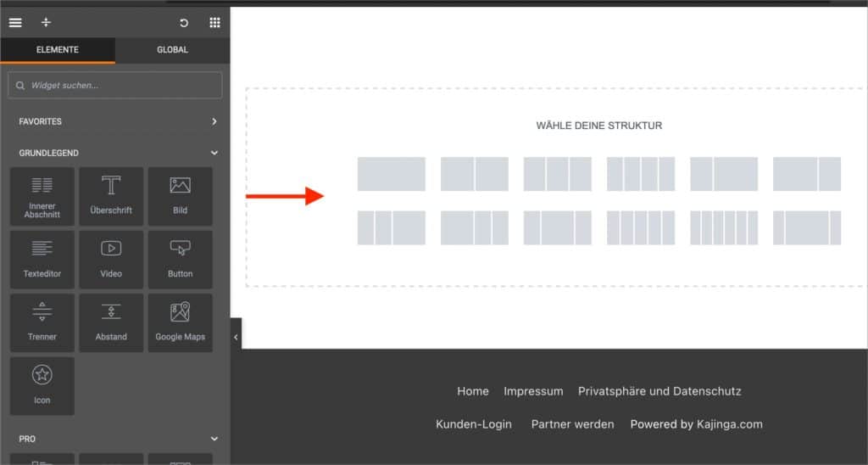Choose the two equal columns structure
The image size is (868, 465).
475,174
